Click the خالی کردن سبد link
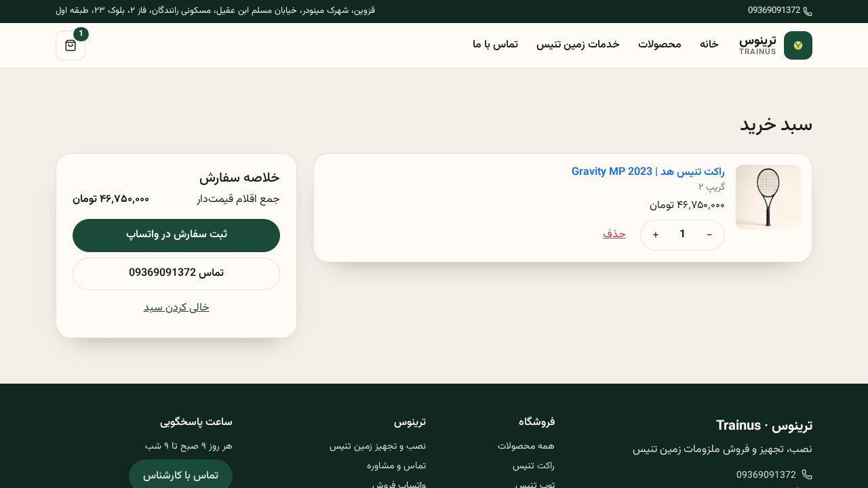 pos(176,307)
